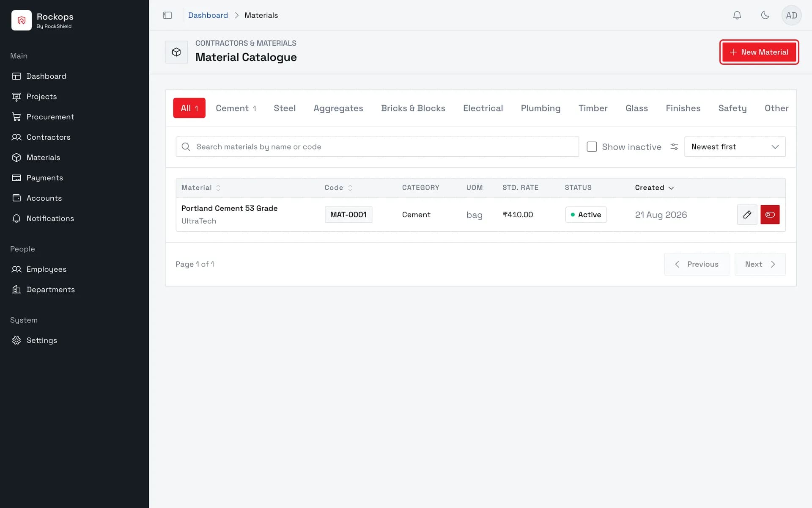Toggle the sidebar collapse icon
Image resolution: width=812 pixels, height=508 pixels.
pyautogui.click(x=167, y=15)
